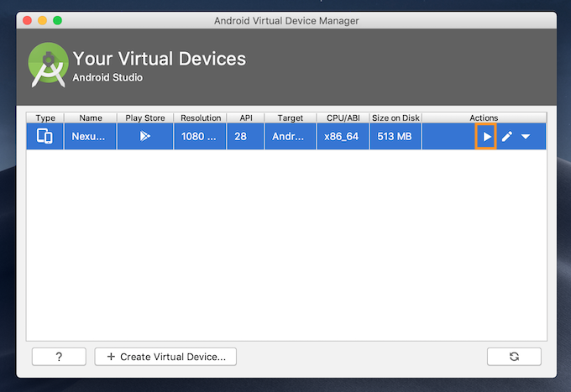This screenshot has height=392, width=571.
Task: Select the Nexu... device name cell
Action: [91, 137]
